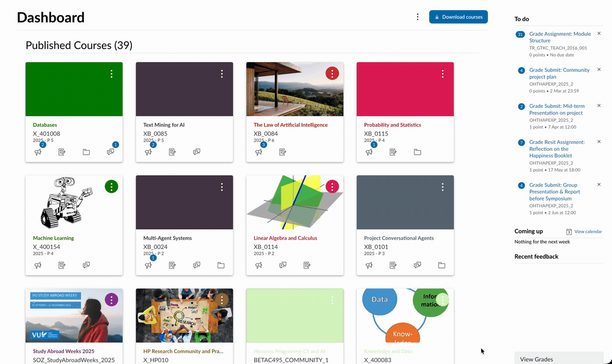Screen dimensions: 612x364
Task: Open Assignments icon on Machine Learning card
Action: point(62,265)
